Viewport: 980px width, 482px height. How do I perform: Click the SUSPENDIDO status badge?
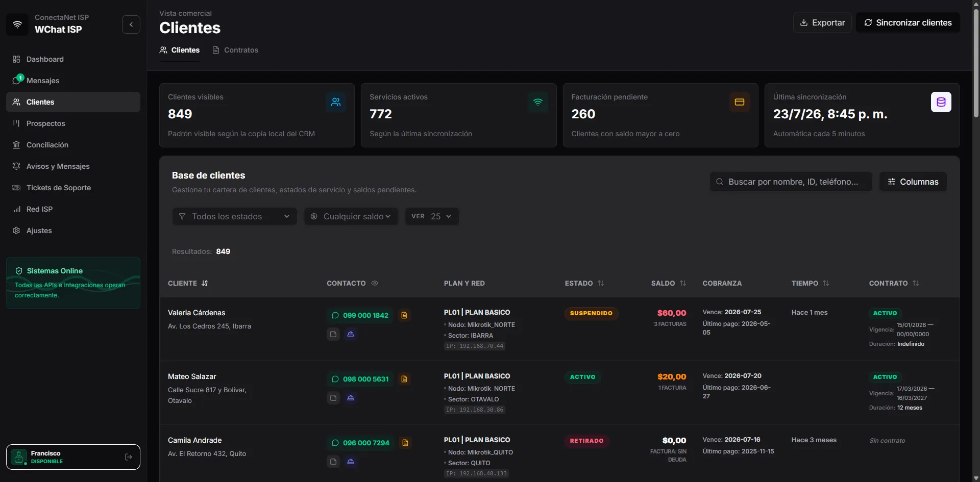coord(591,313)
